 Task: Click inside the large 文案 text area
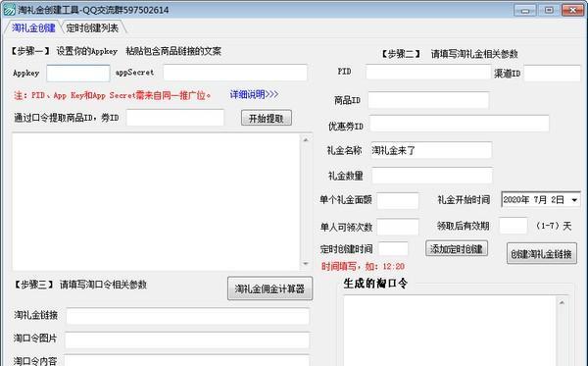[156, 201]
